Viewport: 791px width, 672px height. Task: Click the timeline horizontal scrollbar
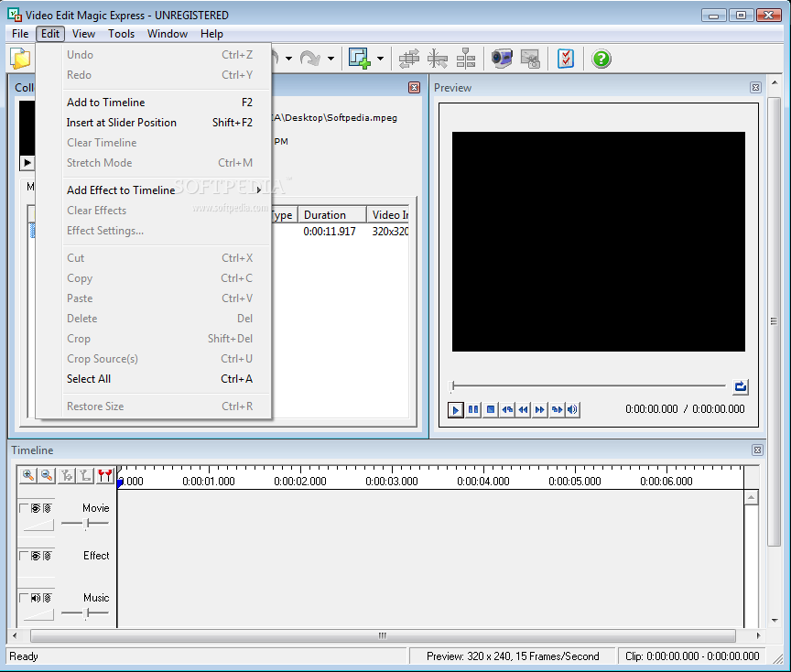pyautogui.click(x=383, y=635)
